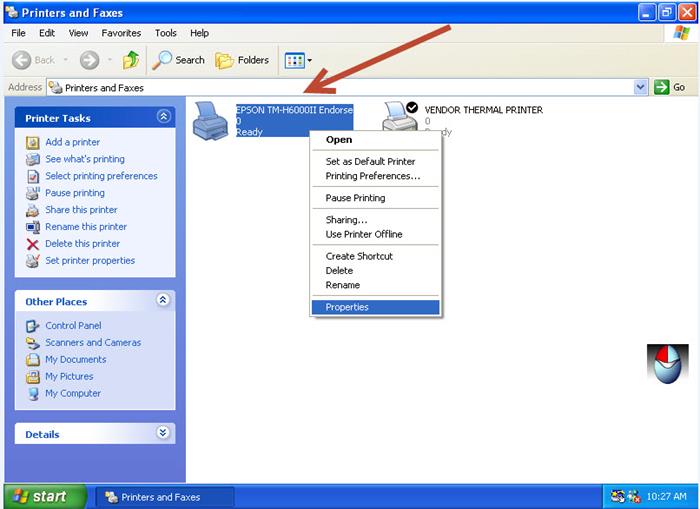Choose Sharing in context menu
The image size is (700, 509).
(x=375, y=220)
